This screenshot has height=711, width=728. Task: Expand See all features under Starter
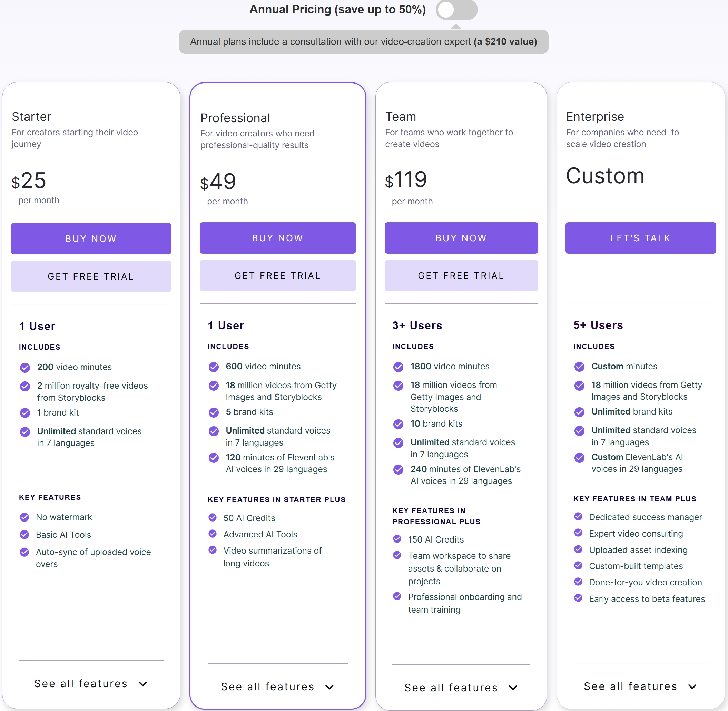point(91,684)
